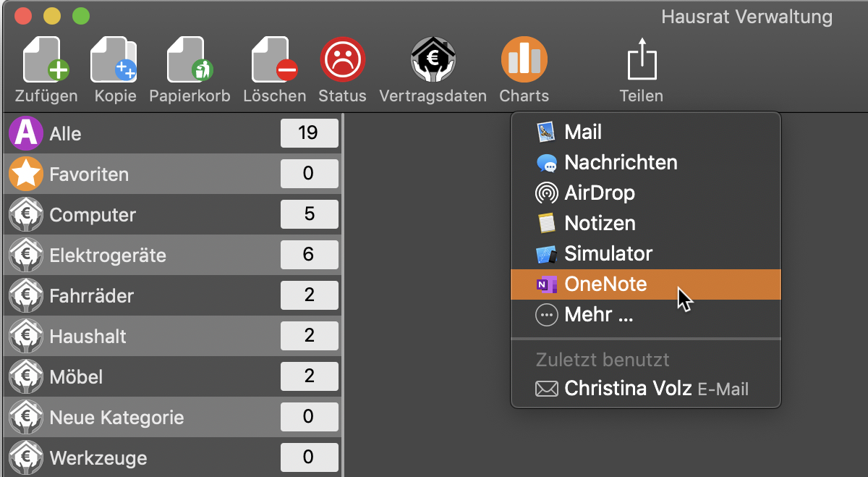Click the highlighted OneNote entry
This screenshot has width=868, height=477.
click(646, 284)
